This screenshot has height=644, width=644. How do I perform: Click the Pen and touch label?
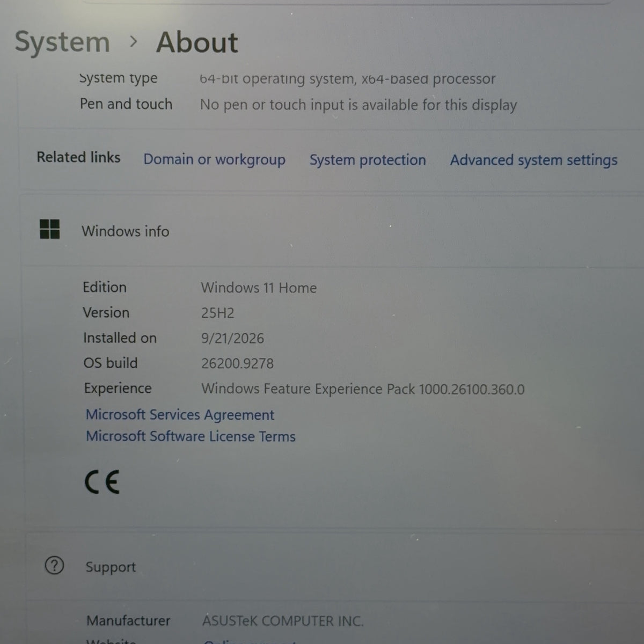coord(126,104)
